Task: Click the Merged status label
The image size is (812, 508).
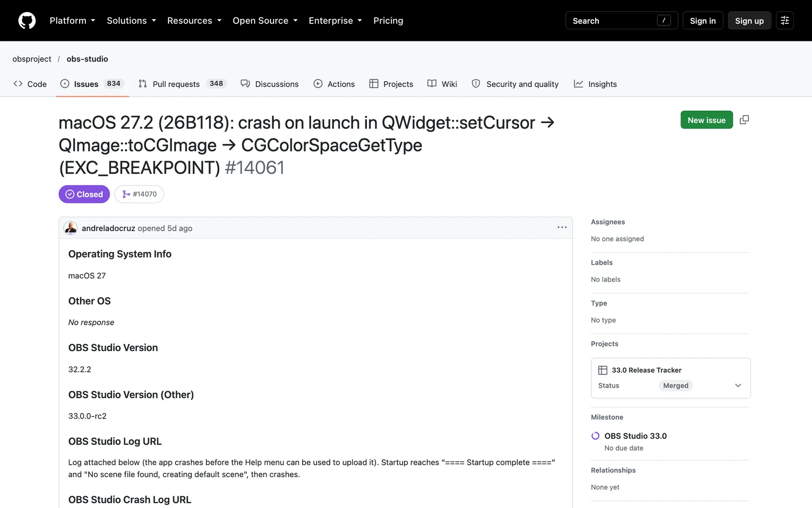Action: pos(675,386)
